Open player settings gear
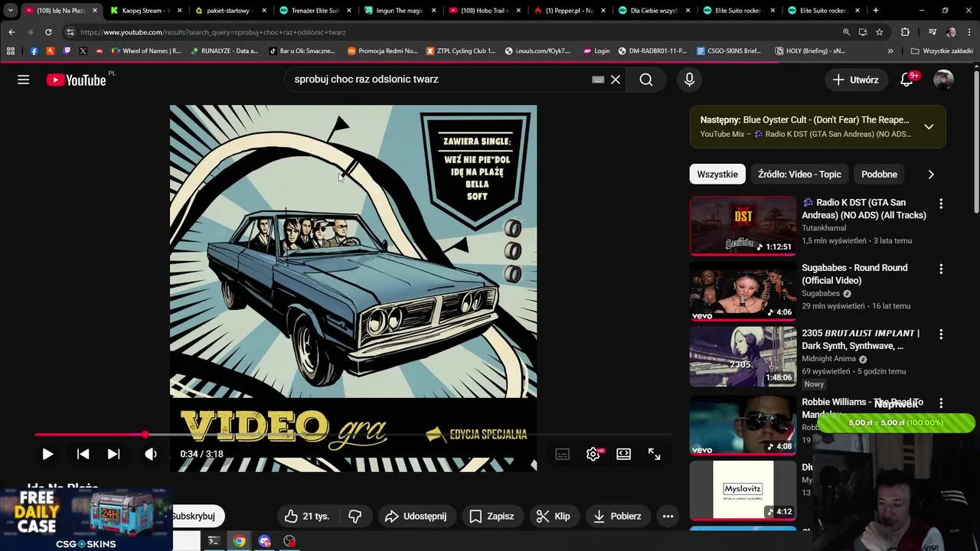The width and height of the screenshot is (980, 551). [x=593, y=454]
